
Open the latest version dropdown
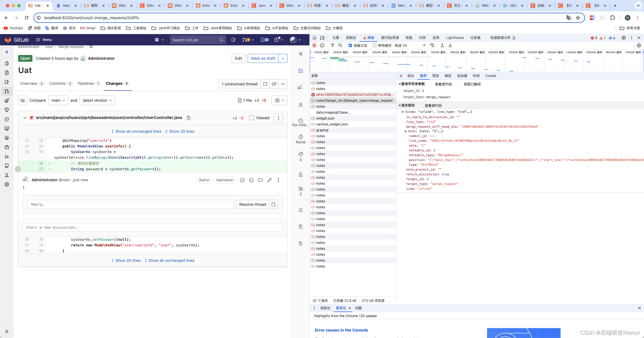click(x=97, y=100)
